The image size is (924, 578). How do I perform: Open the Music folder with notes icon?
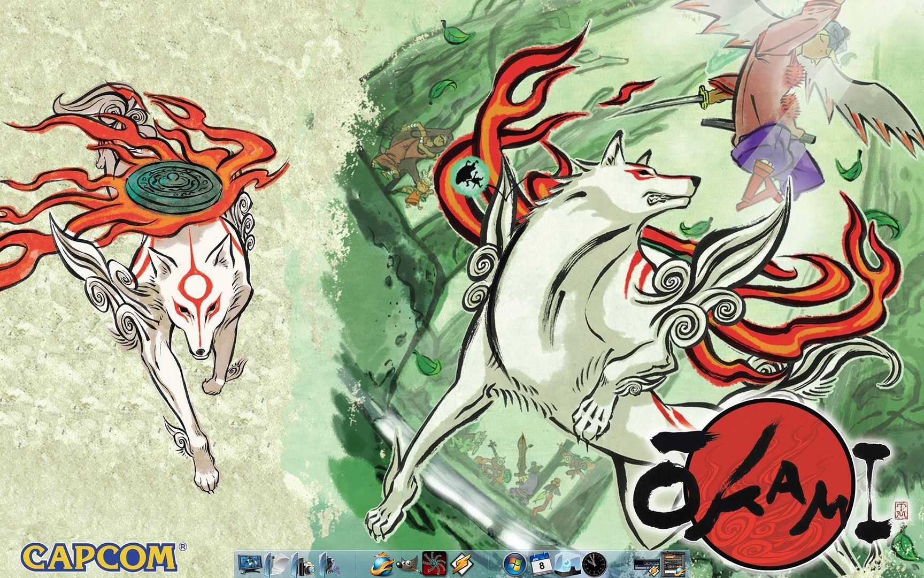330,564
